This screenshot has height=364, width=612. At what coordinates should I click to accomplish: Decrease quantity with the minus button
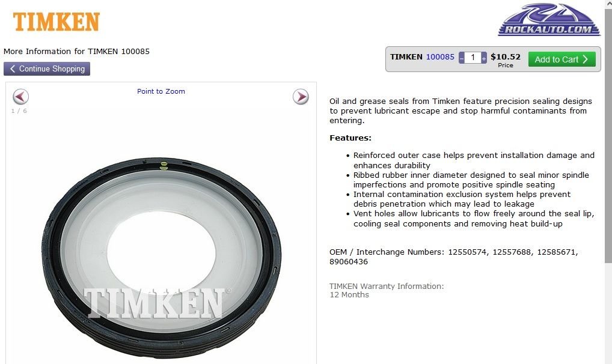pyautogui.click(x=462, y=58)
